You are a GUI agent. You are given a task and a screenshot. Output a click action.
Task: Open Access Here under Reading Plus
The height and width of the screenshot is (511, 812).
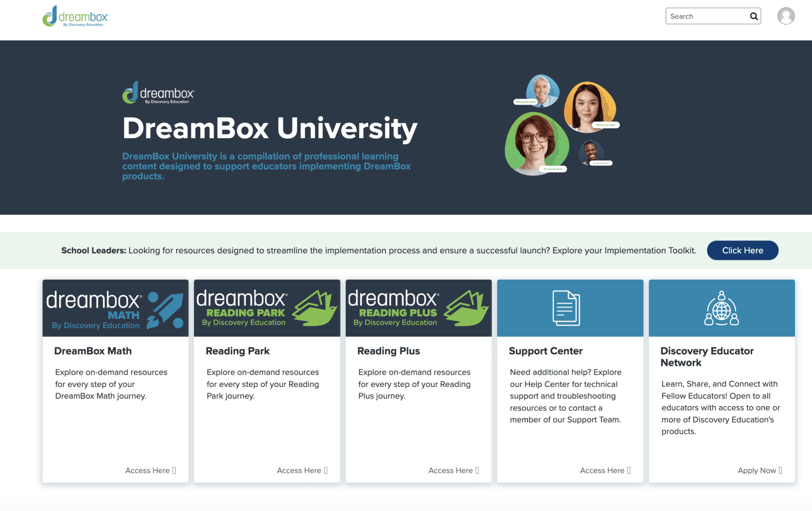tap(453, 470)
